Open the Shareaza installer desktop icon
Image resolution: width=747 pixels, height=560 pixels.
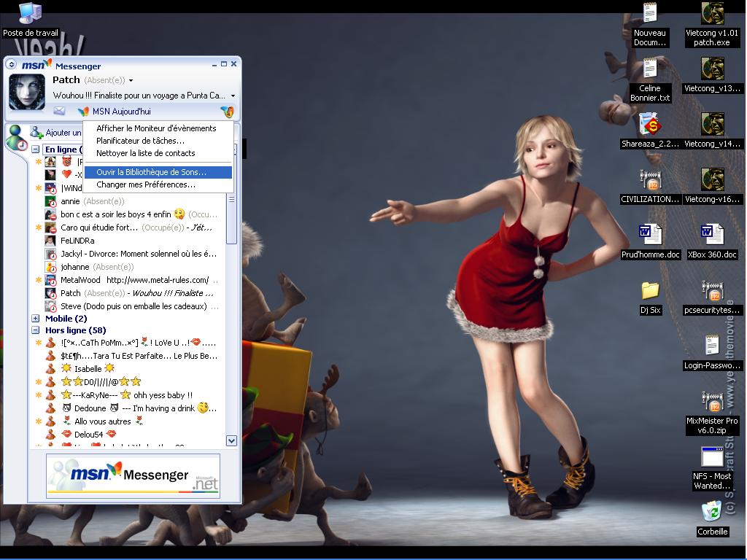tap(649, 125)
